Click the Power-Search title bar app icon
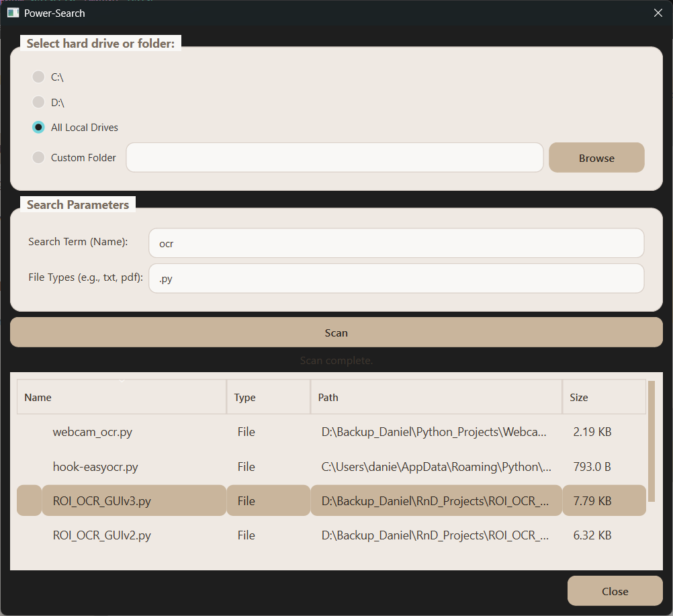Image resolution: width=673 pixels, height=616 pixels. 13,13
